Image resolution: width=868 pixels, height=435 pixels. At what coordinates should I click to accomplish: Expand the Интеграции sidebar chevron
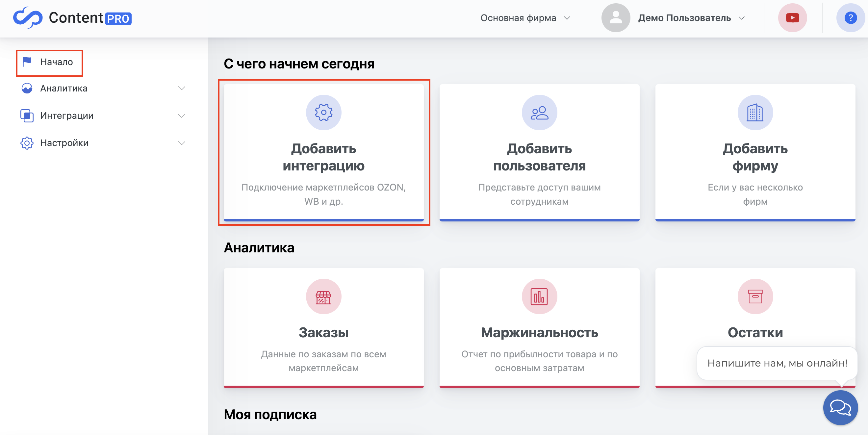click(182, 115)
